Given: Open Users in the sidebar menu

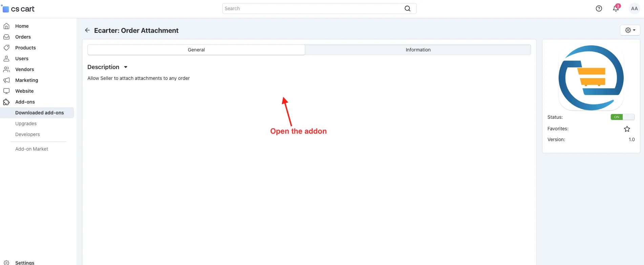Looking at the screenshot, I should pos(22,59).
